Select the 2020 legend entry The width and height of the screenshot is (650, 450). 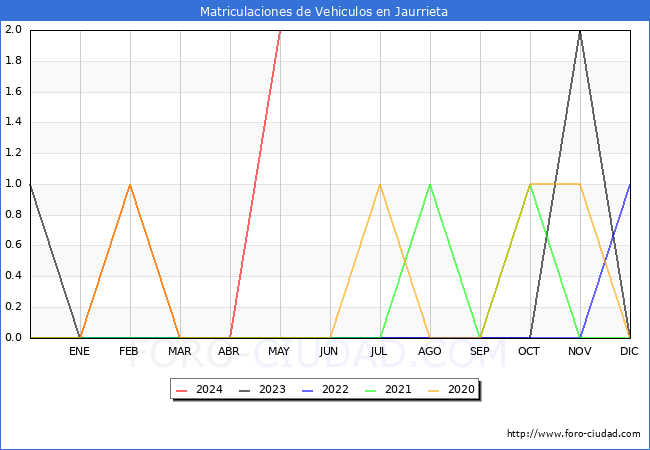(452, 390)
